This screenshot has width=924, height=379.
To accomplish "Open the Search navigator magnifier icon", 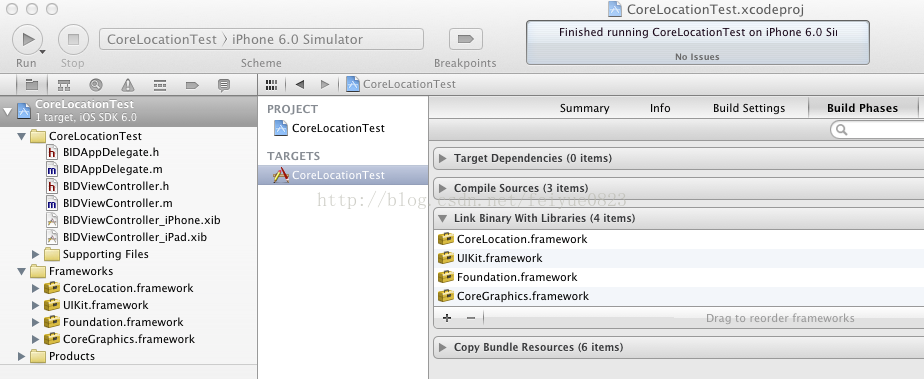I will click(x=95, y=85).
